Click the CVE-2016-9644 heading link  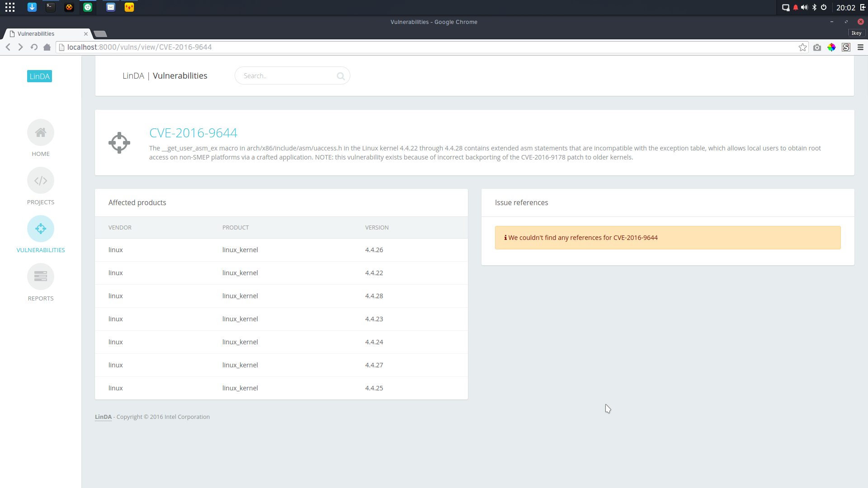[x=193, y=133]
